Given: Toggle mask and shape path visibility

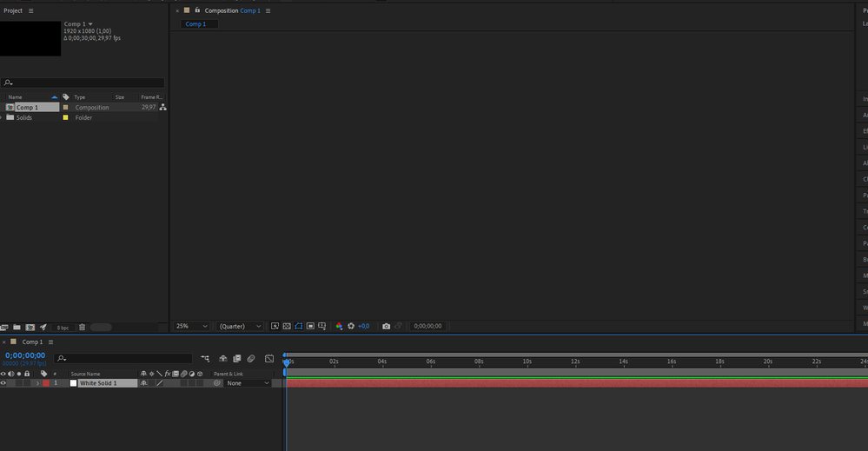Looking at the screenshot, I should pyautogui.click(x=298, y=326).
